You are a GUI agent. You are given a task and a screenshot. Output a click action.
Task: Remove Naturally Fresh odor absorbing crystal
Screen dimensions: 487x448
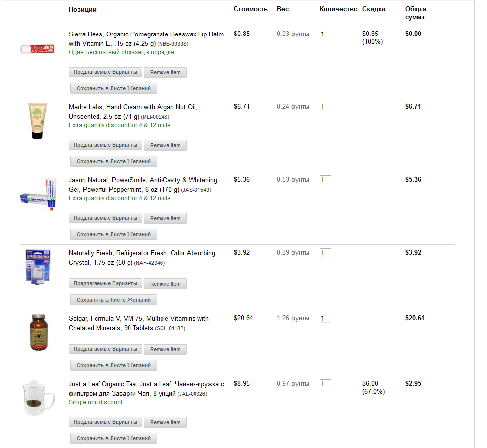coord(165,283)
